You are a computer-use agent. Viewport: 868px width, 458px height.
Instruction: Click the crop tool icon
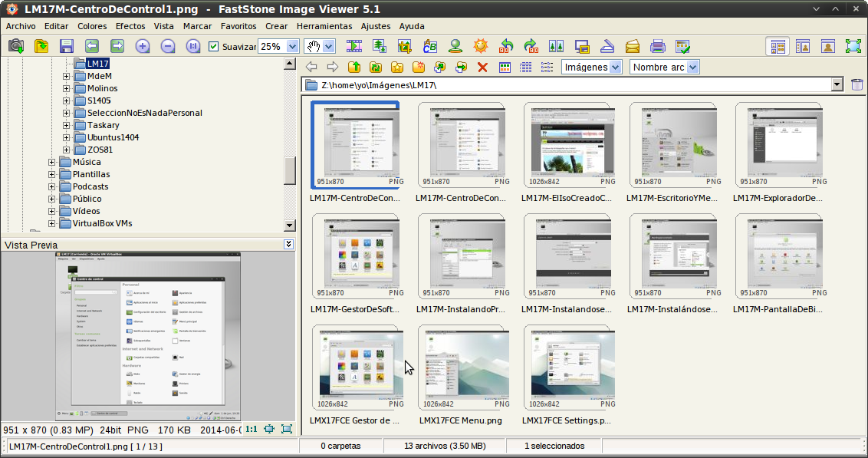point(404,46)
